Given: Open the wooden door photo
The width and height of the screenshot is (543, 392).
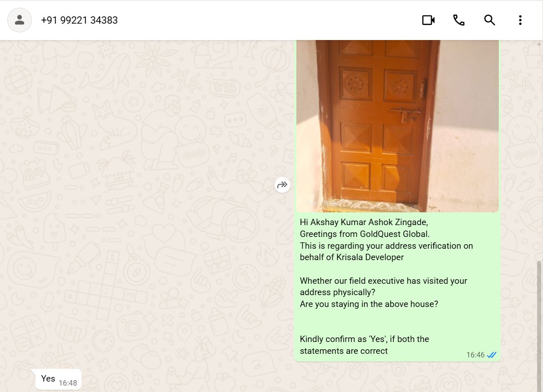Looking at the screenshot, I should pos(397,126).
